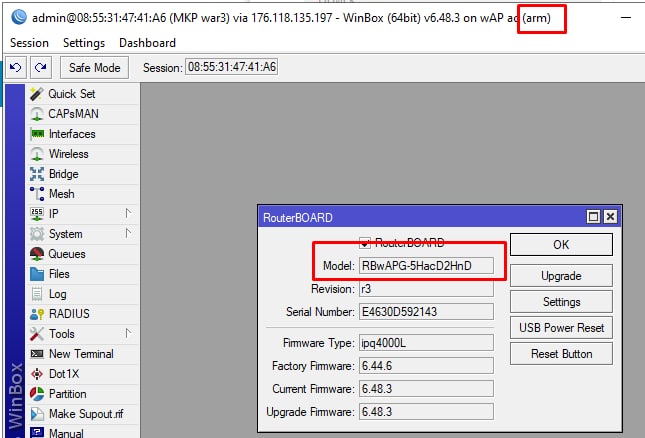Click the Factory Firmware field 6.44.6

(x=426, y=366)
